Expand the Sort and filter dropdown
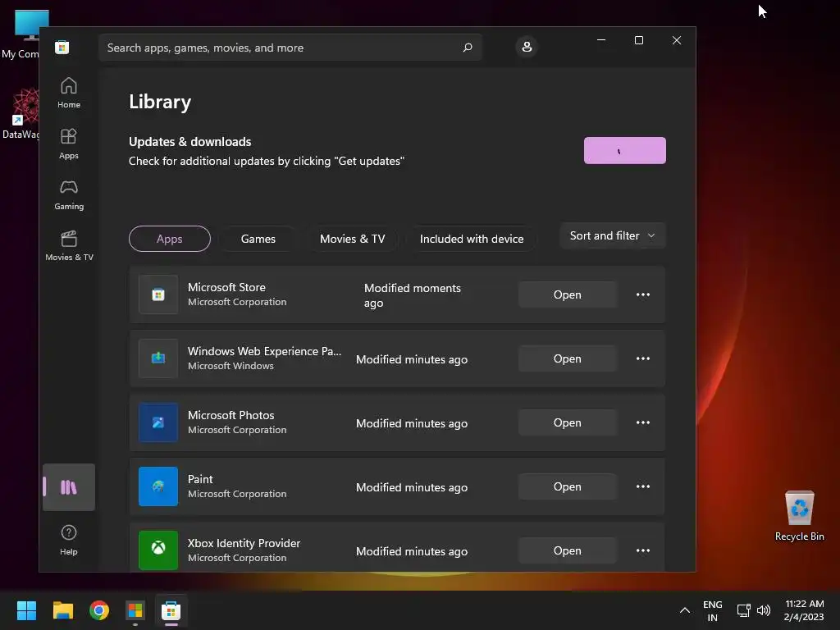Screen dimensions: 840x630 coord(613,235)
